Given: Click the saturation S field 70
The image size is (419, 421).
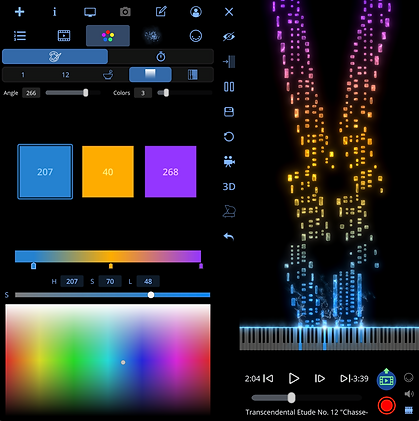Looking at the screenshot, I should [x=110, y=281].
